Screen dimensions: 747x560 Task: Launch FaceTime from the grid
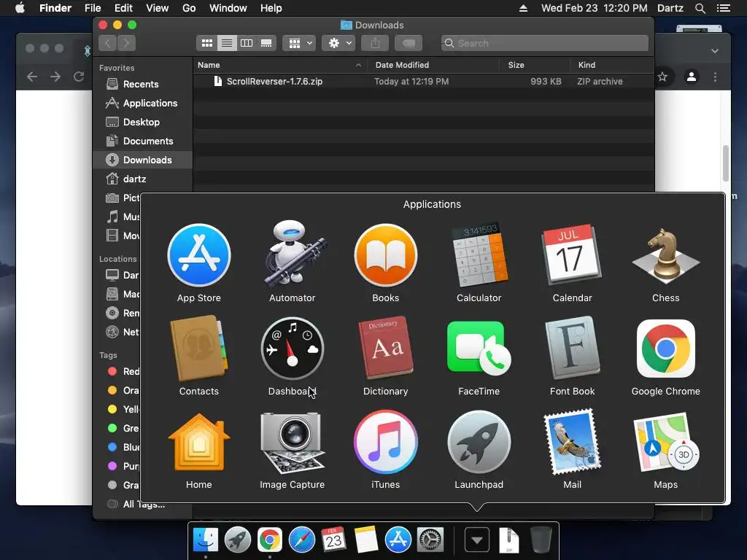pos(479,349)
